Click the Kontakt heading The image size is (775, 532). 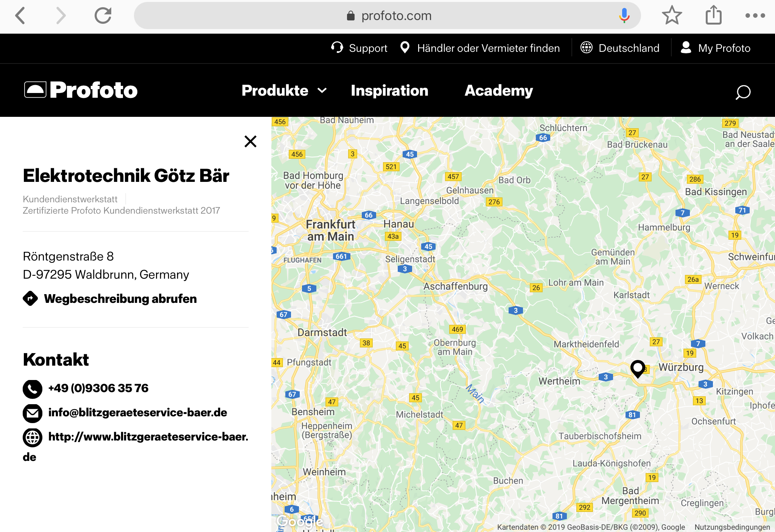[56, 359]
